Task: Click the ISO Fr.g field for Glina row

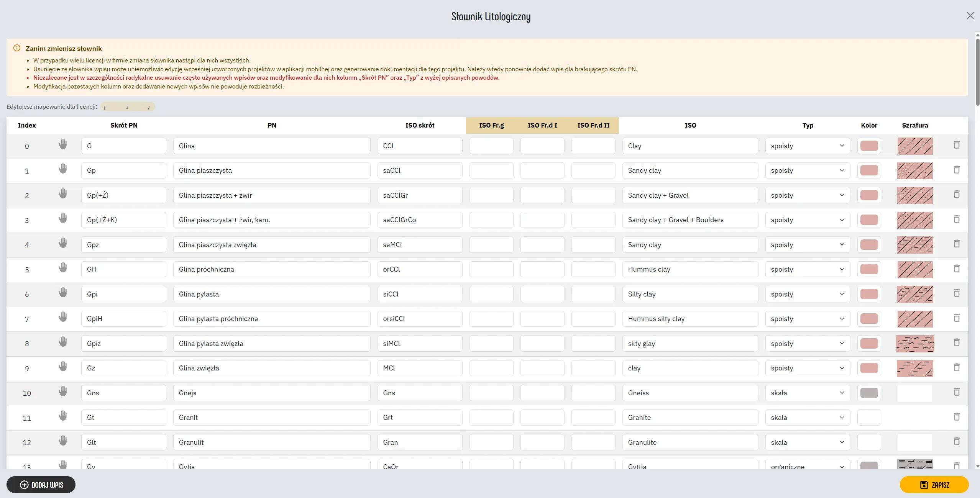Action: point(491,146)
